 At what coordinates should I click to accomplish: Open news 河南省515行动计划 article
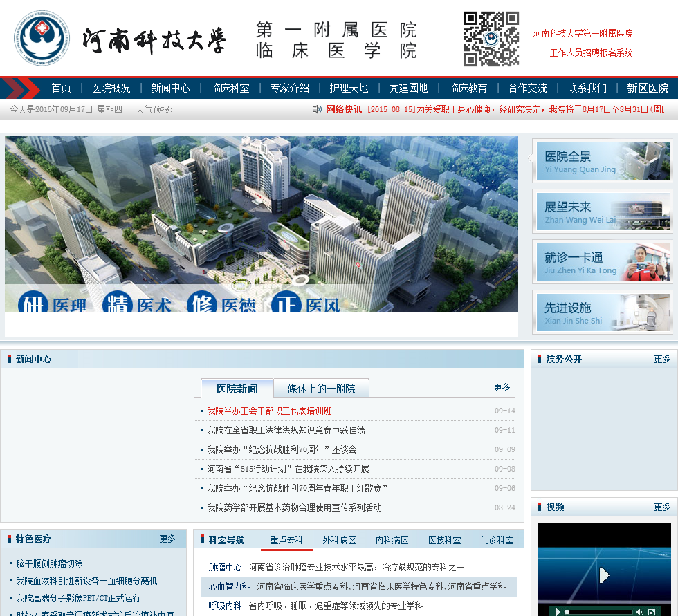[x=288, y=469]
